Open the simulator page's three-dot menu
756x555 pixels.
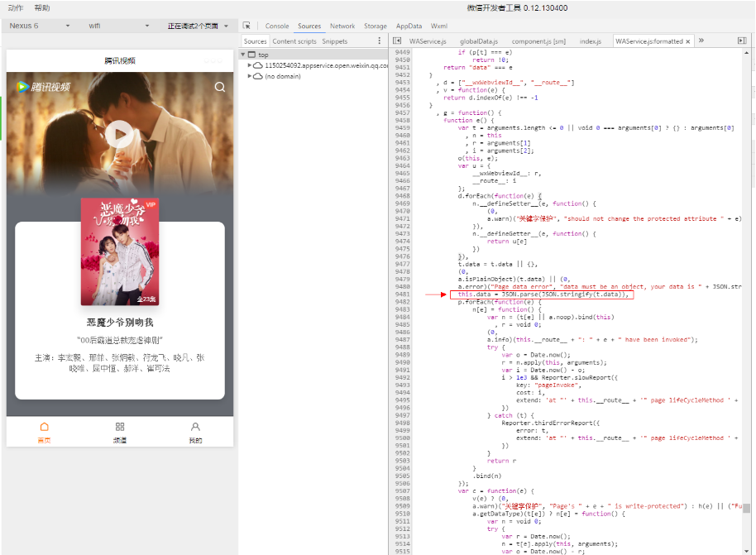[x=213, y=60]
